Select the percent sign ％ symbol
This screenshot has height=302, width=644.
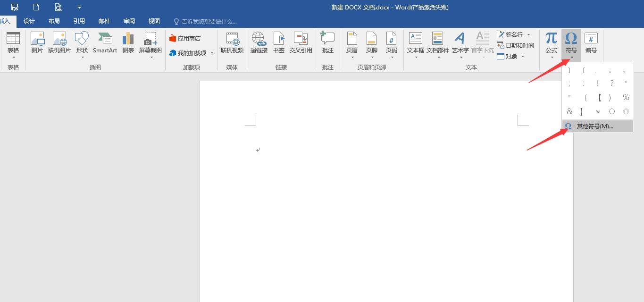626,97
